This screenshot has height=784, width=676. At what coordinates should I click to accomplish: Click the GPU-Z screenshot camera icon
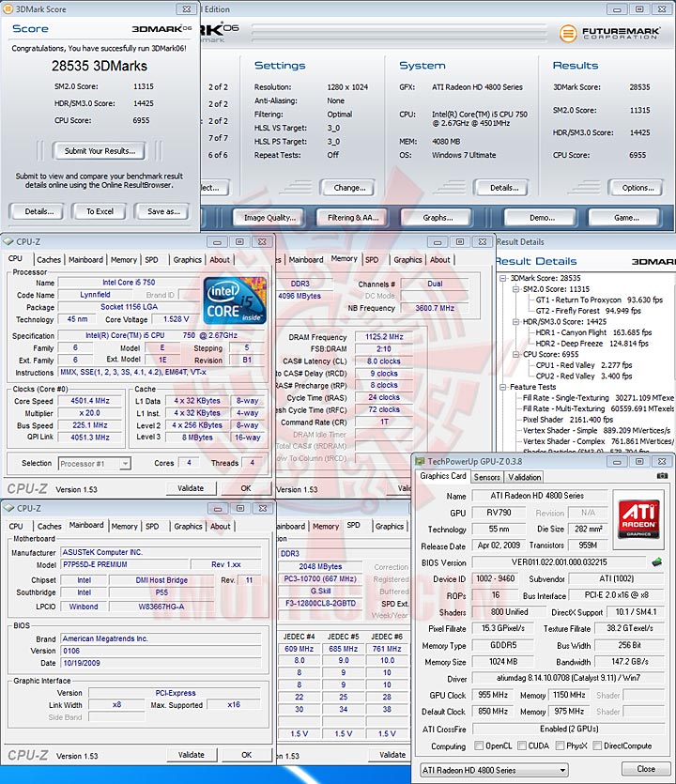point(662,476)
